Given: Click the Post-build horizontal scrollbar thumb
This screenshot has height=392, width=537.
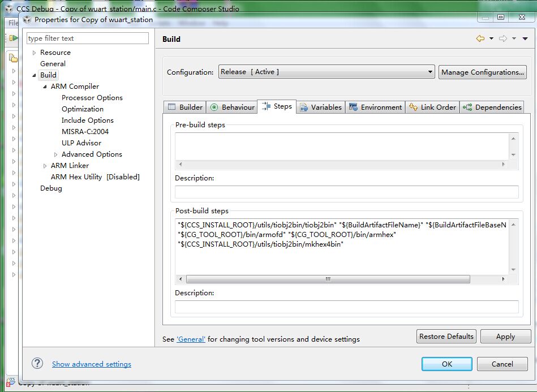Looking at the screenshot, I should tap(328, 279).
